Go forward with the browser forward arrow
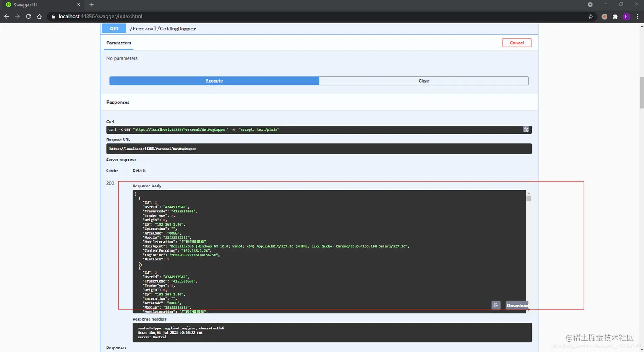The image size is (644, 352). [17, 17]
